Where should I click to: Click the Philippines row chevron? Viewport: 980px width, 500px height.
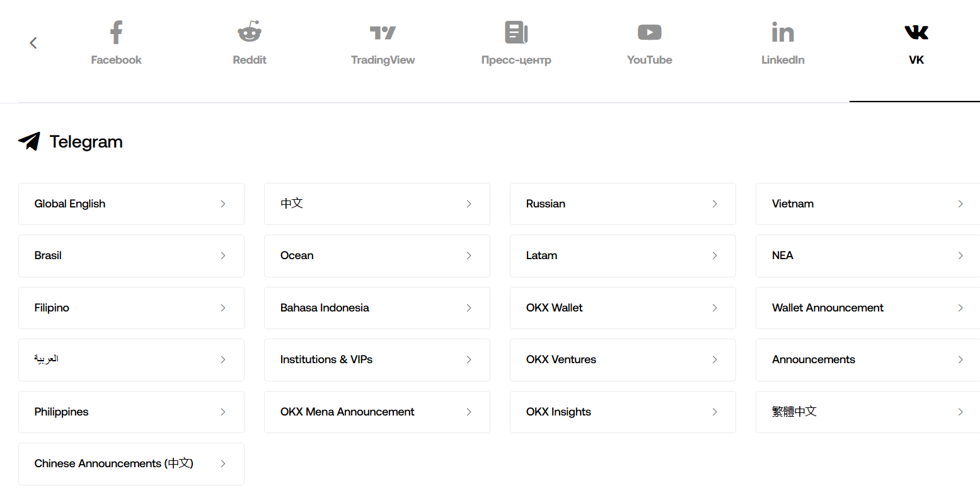(223, 412)
